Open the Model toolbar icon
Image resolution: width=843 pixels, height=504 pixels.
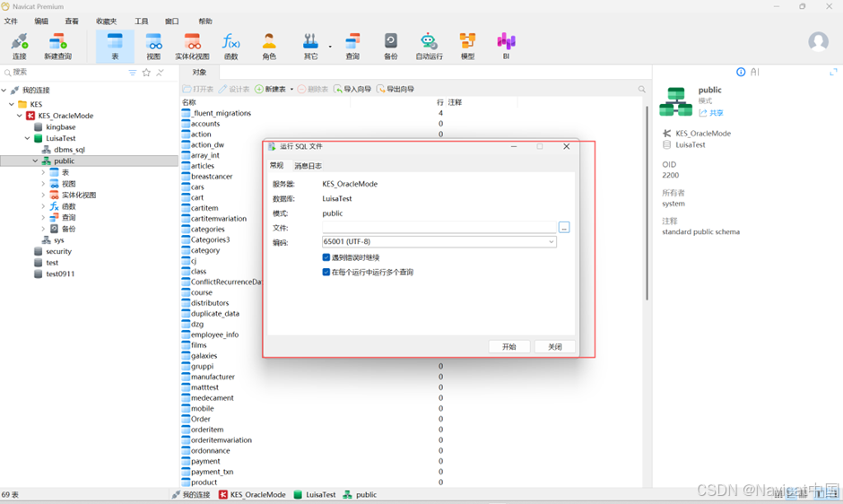pos(467,47)
